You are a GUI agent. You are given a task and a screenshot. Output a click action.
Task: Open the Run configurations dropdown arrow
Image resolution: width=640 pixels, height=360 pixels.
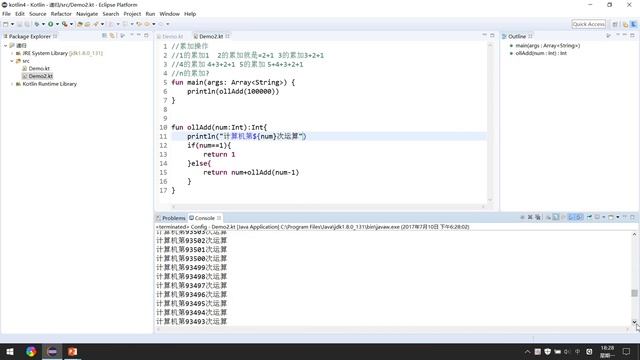click(57, 24)
